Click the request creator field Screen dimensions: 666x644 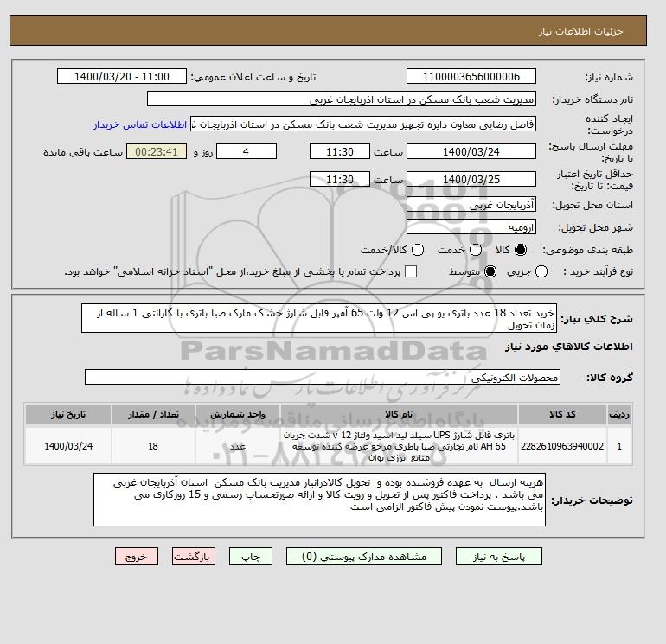pyautogui.click(x=363, y=124)
